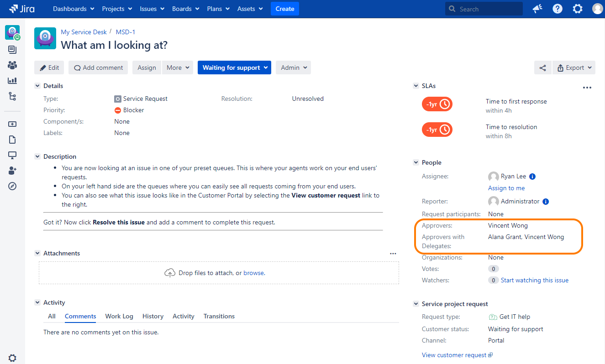Image resolution: width=605 pixels, height=364 pixels.
Task: Open the notifications megaphone icon
Action: pos(537,9)
